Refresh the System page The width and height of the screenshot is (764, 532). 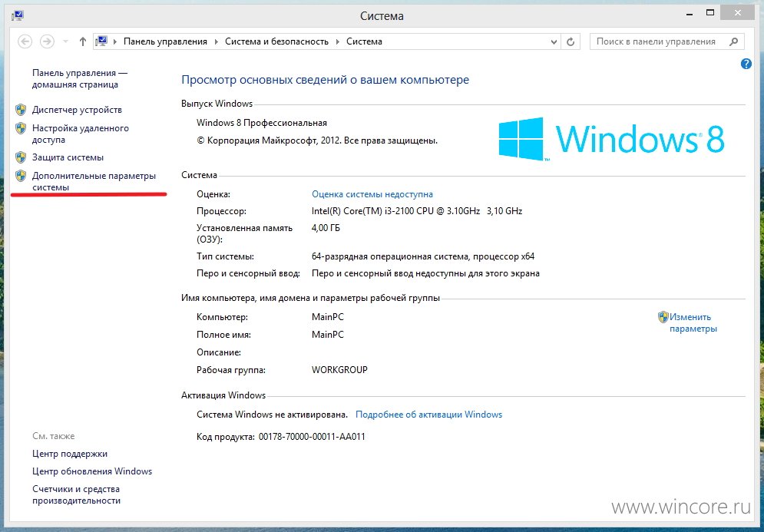click(571, 42)
